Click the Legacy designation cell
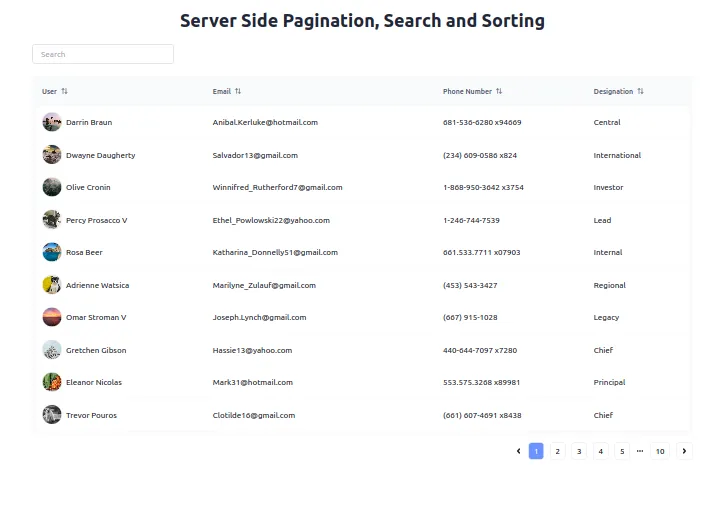The image size is (725, 506). (x=606, y=317)
